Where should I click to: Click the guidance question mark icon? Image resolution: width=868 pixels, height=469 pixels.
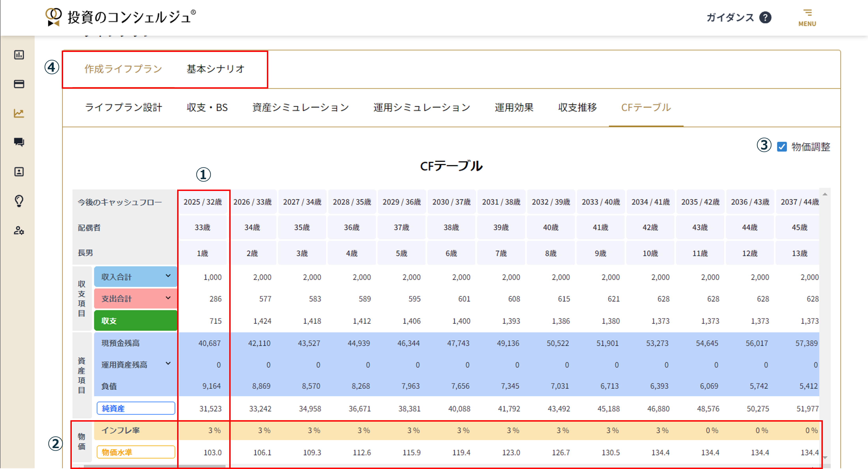pyautogui.click(x=765, y=17)
